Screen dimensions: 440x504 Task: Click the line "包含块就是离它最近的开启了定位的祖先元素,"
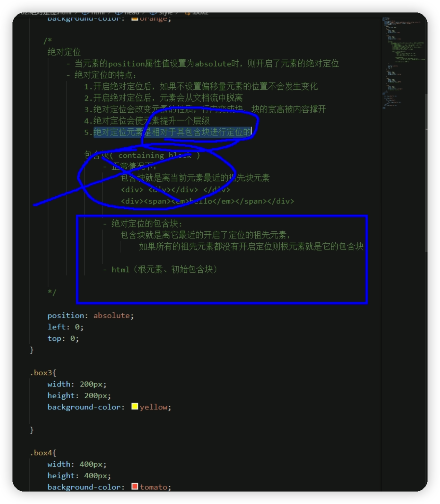tap(205, 235)
